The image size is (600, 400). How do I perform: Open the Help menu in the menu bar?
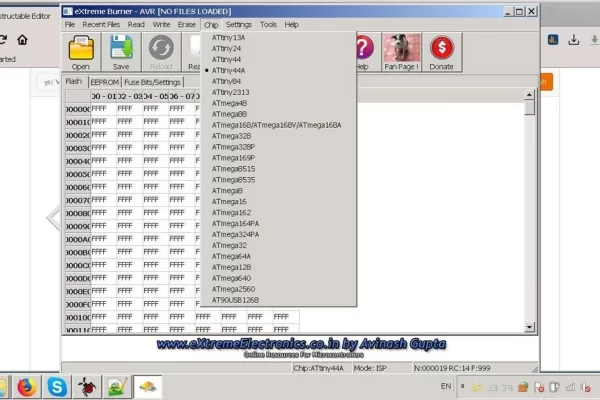pyautogui.click(x=291, y=24)
